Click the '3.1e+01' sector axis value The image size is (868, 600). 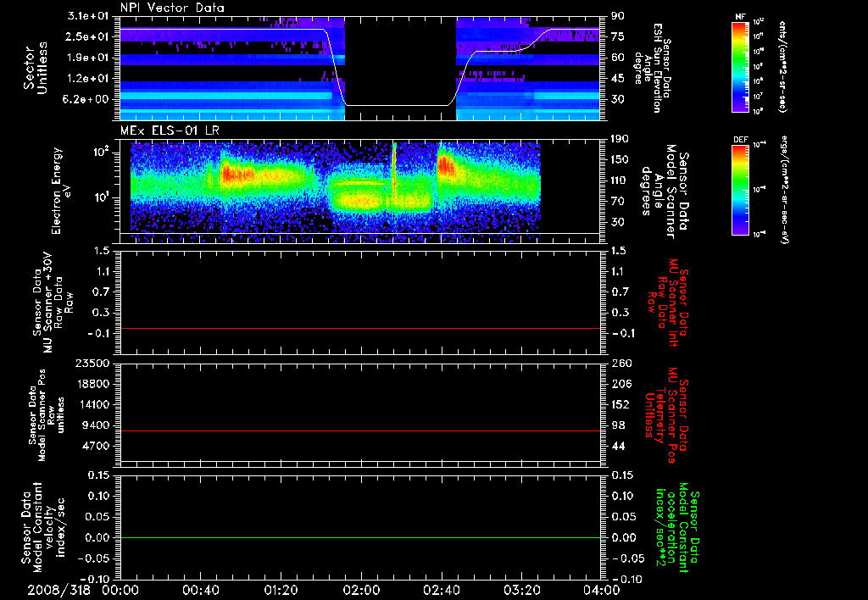point(88,16)
